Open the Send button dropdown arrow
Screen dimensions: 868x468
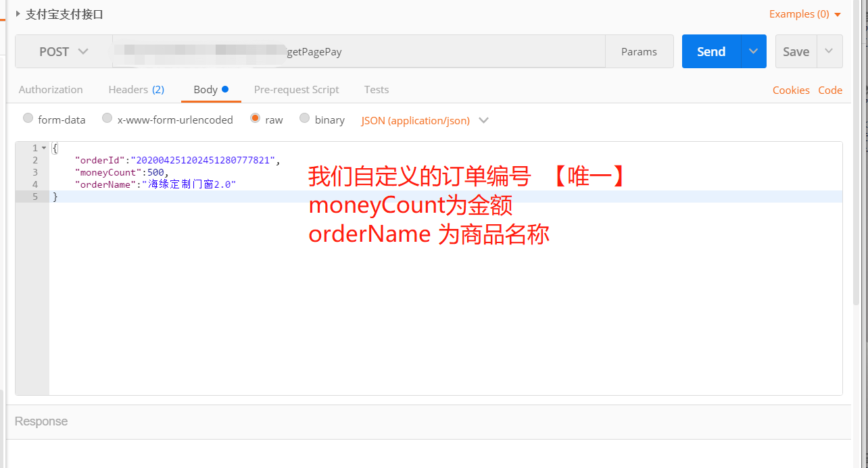[753, 51]
